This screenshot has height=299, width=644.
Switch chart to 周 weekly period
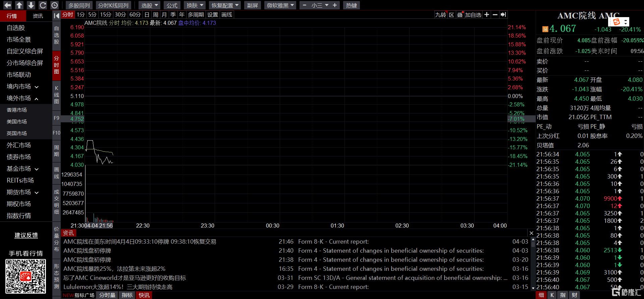(155, 15)
